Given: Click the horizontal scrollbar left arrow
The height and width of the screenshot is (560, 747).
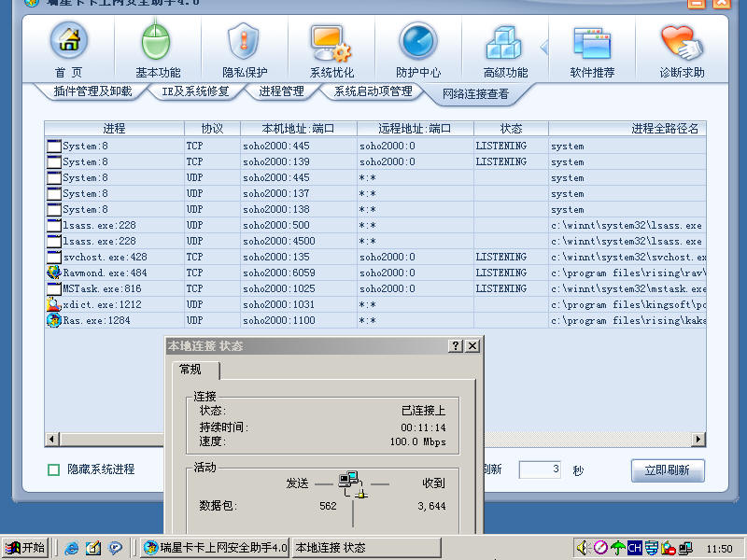Looking at the screenshot, I should (51, 439).
